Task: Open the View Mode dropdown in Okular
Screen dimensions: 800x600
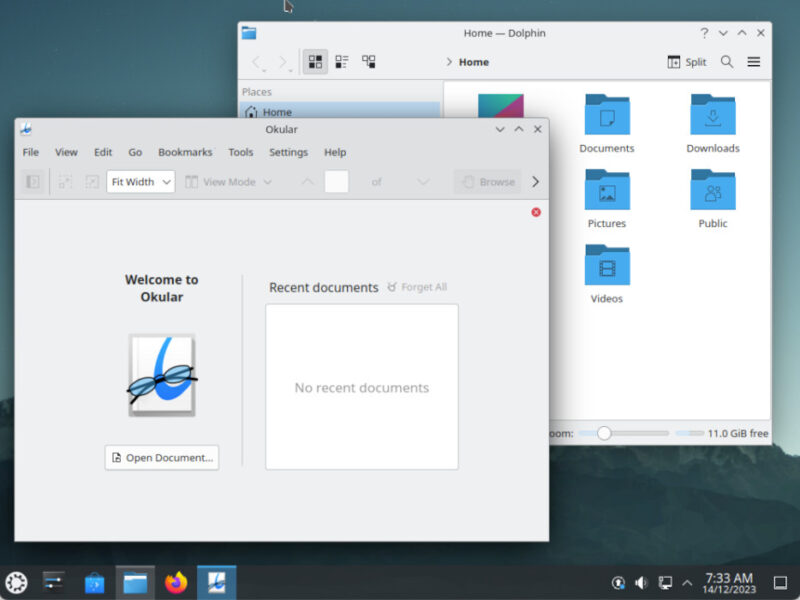Action: pyautogui.click(x=228, y=182)
